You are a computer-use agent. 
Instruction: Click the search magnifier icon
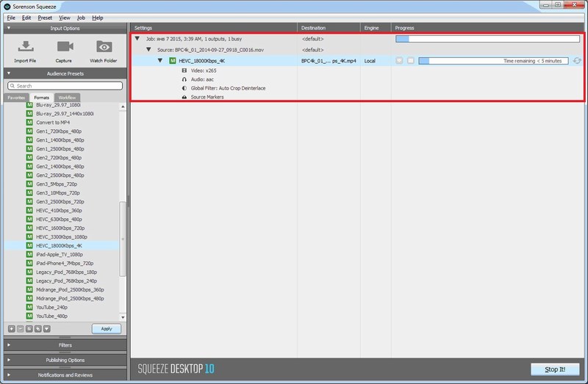12,86
